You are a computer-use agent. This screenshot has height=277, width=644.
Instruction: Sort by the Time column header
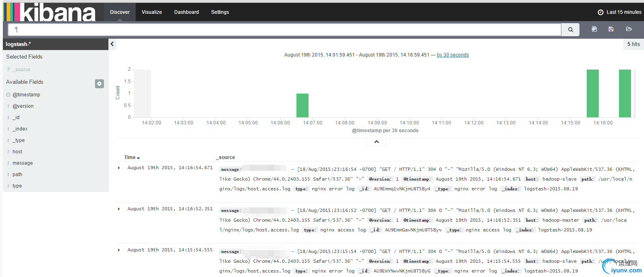[132, 157]
